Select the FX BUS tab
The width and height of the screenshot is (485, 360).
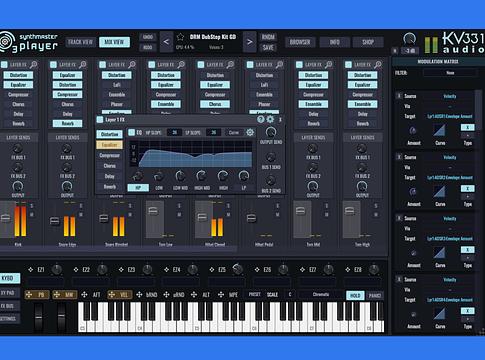point(9,306)
